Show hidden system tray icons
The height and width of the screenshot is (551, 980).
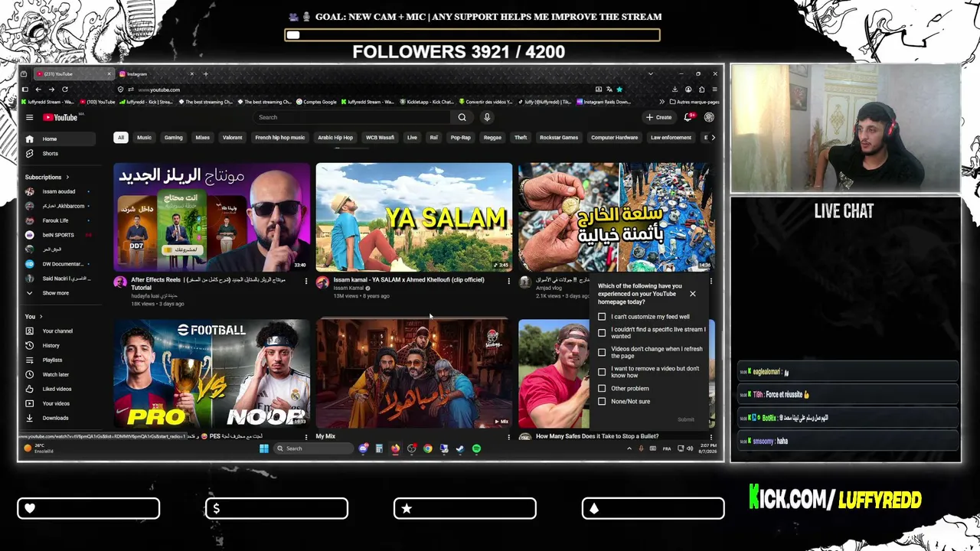click(x=629, y=448)
